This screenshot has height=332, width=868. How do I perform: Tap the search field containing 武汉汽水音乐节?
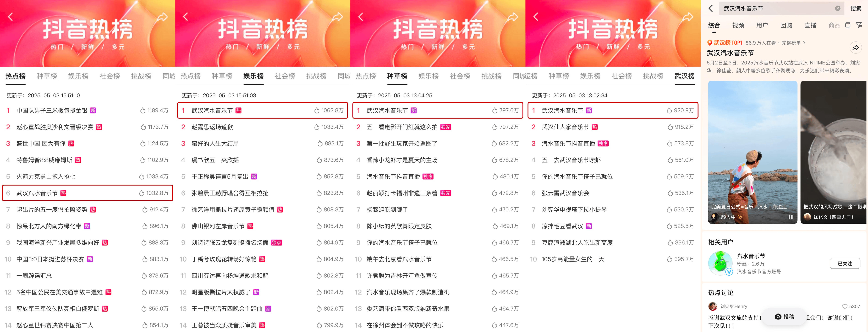pyautogui.click(x=781, y=8)
